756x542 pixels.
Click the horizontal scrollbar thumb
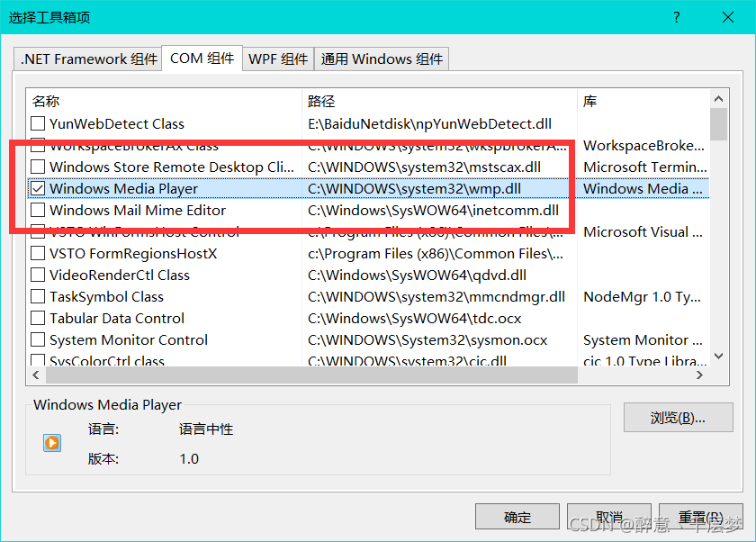312,375
